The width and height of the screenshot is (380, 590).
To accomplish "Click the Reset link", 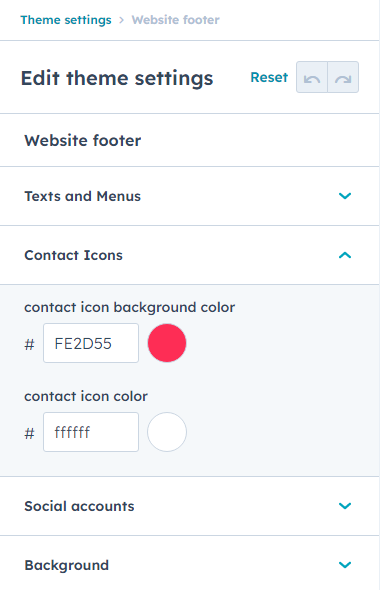I will (x=269, y=78).
